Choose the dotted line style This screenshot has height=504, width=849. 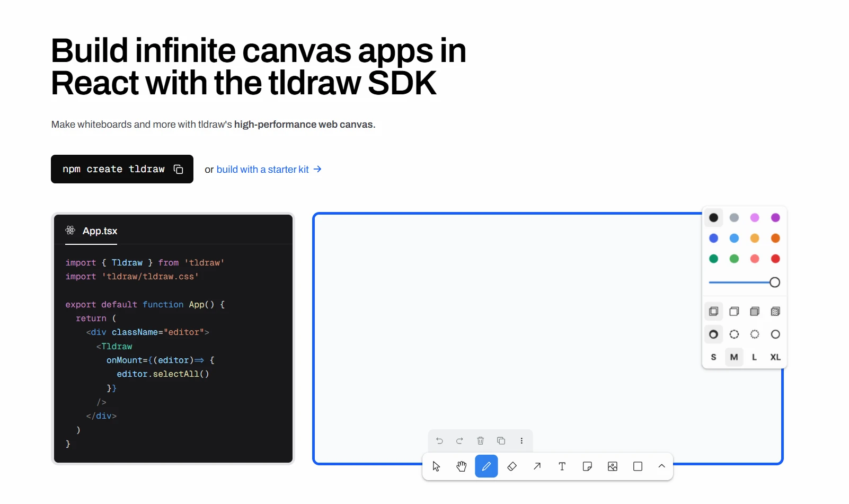pos(755,334)
